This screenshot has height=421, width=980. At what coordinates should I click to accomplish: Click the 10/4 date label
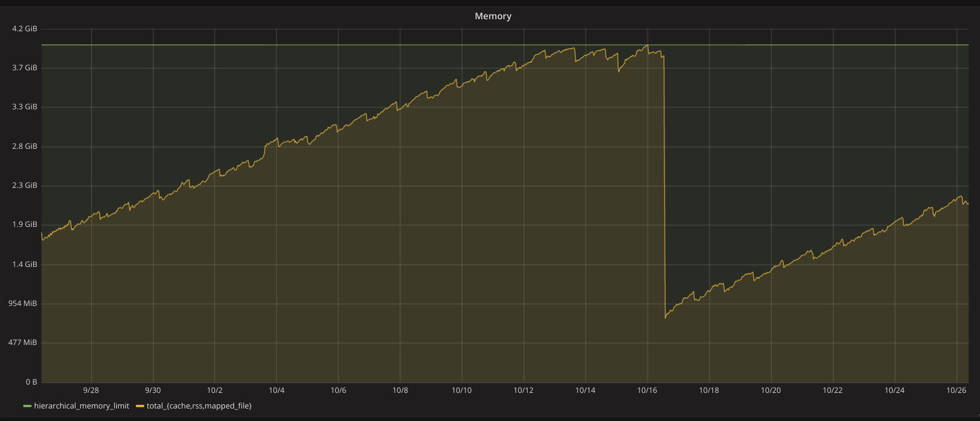tap(277, 390)
